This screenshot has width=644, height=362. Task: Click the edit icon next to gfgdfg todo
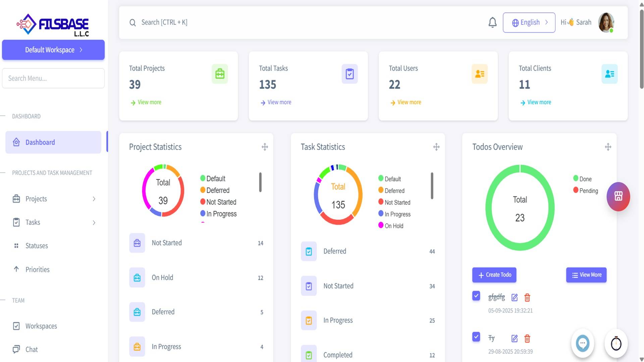(514, 297)
